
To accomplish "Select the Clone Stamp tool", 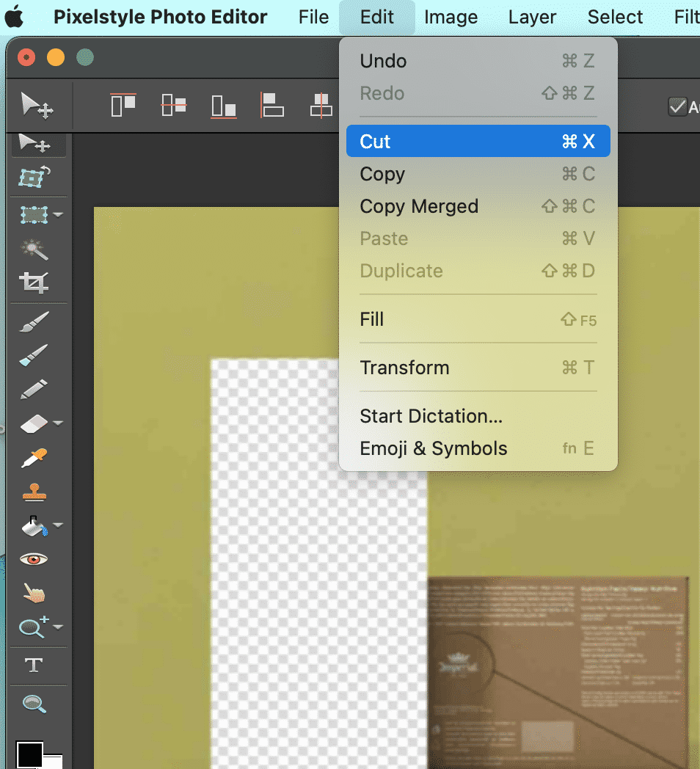I will (x=34, y=492).
